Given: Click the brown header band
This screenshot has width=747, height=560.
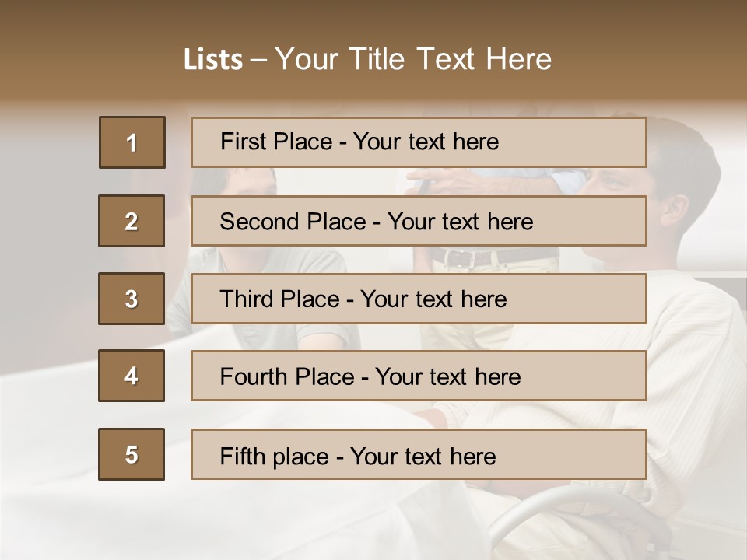Looking at the screenshot, I should tap(373, 50).
